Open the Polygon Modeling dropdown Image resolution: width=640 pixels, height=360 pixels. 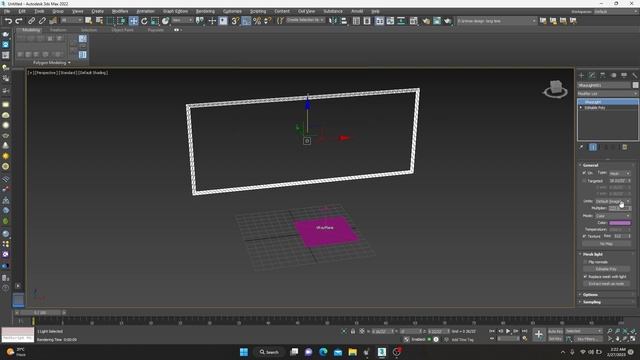pos(52,62)
